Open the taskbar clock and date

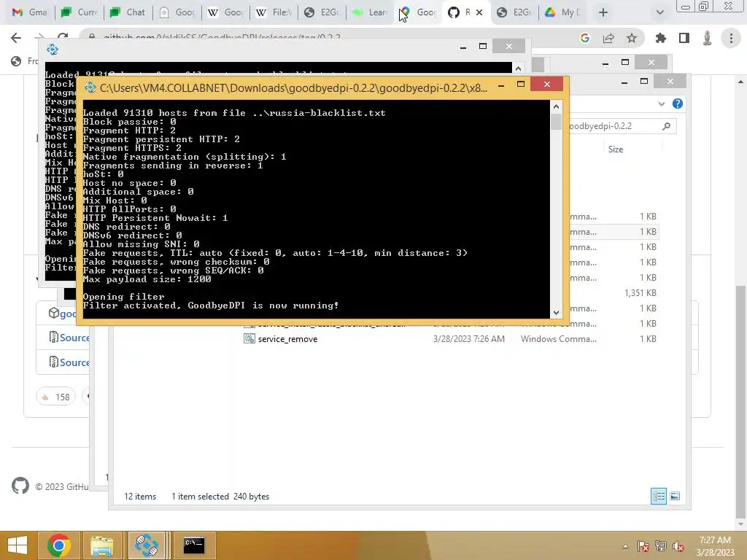(x=715, y=546)
